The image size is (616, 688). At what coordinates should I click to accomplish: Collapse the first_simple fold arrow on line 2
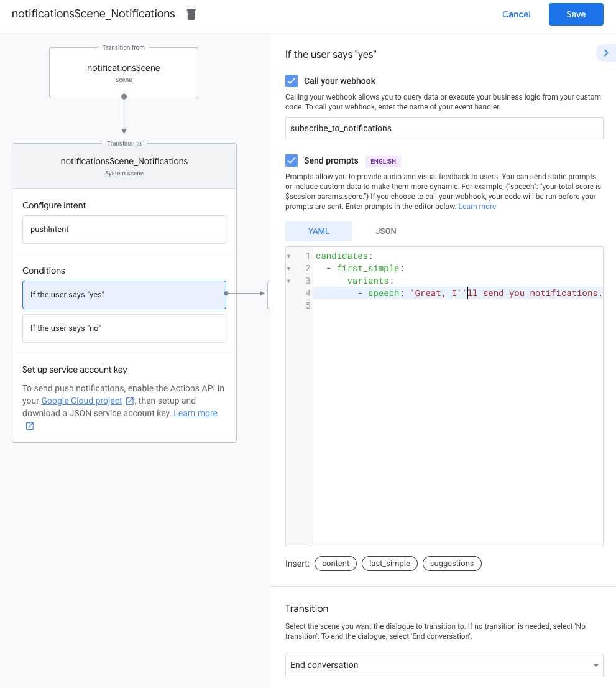[288, 269]
